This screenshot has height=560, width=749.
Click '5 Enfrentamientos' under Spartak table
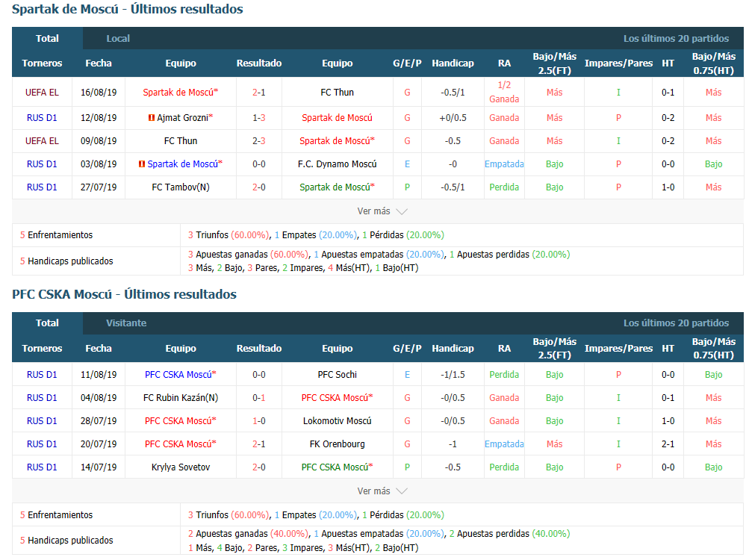(56, 235)
